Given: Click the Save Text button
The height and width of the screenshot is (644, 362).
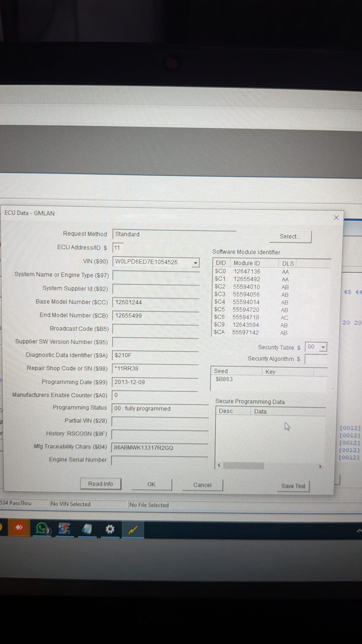Looking at the screenshot, I should (293, 486).
